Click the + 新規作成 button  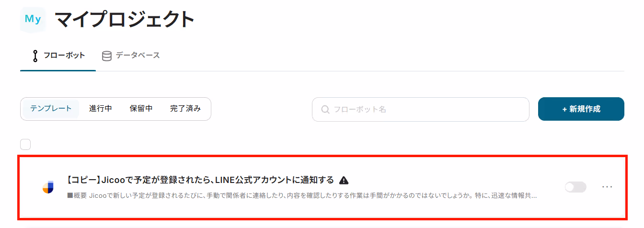click(581, 109)
